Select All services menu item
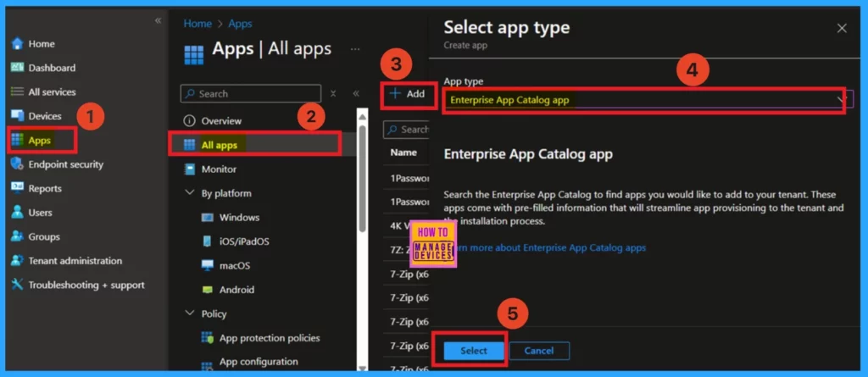Screen dimensions: 868x377 click(x=52, y=91)
